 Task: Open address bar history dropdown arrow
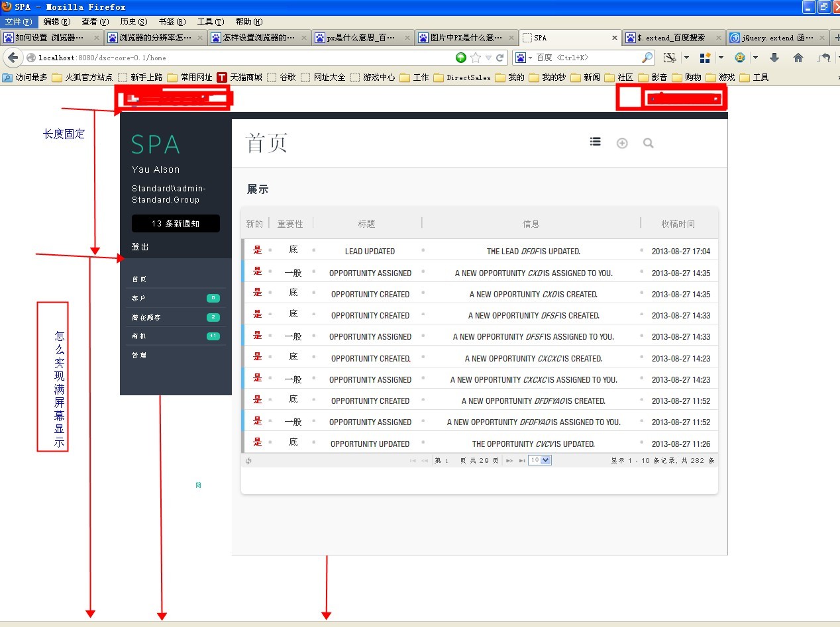(488, 58)
